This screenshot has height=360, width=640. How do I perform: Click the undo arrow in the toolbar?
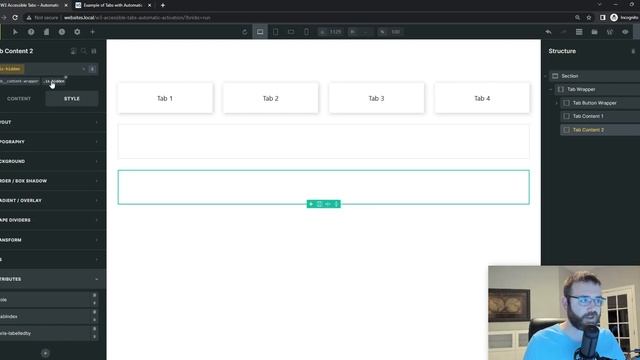548,32
